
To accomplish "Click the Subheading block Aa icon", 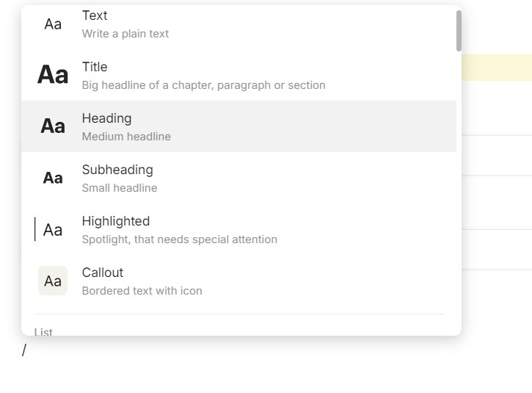I will (53, 178).
